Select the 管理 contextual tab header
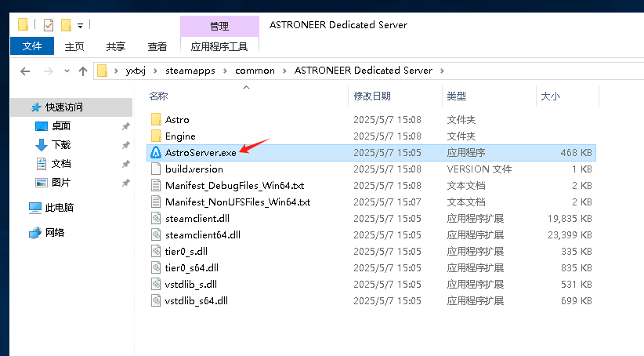644x356 pixels. [x=219, y=27]
